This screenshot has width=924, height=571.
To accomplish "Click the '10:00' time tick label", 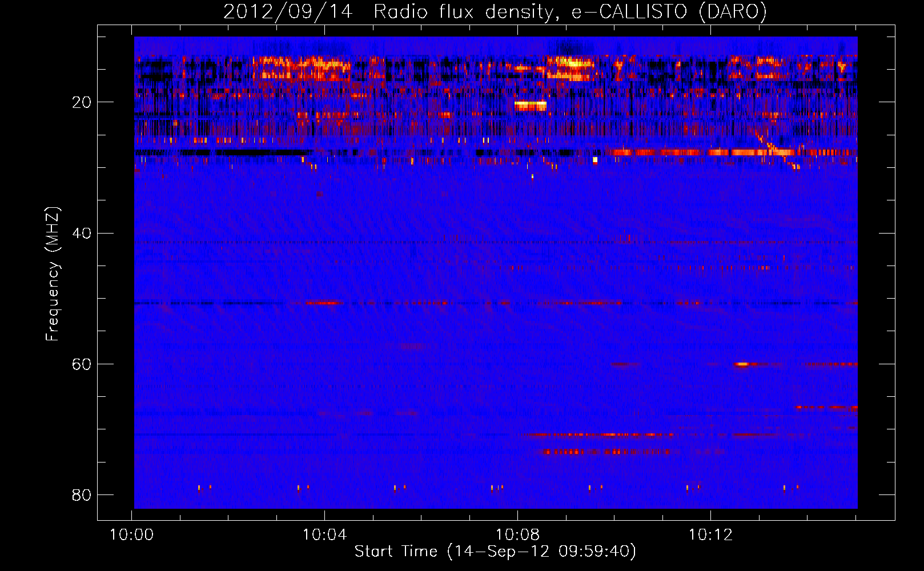I will point(132,535).
